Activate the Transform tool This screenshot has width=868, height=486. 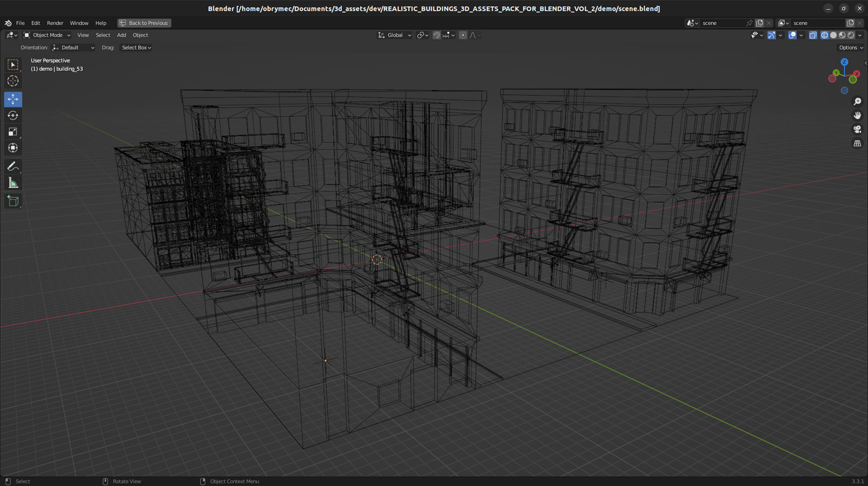coord(13,148)
